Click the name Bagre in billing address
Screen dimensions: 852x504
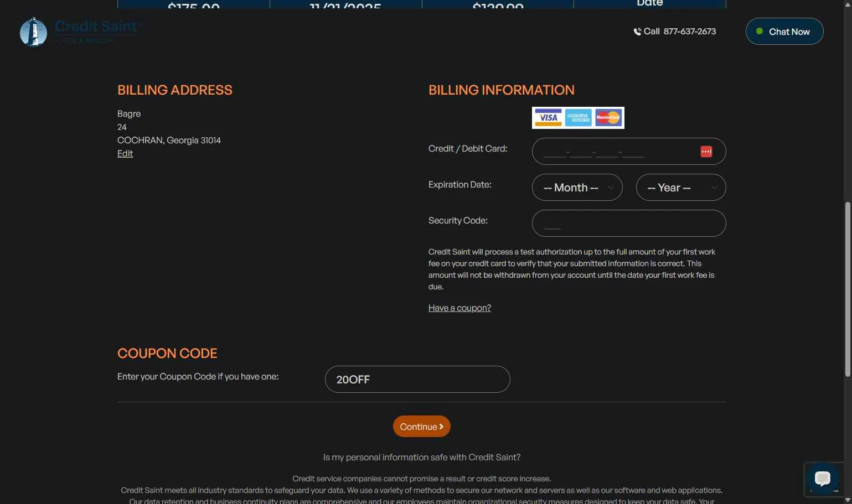click(129, 114)
